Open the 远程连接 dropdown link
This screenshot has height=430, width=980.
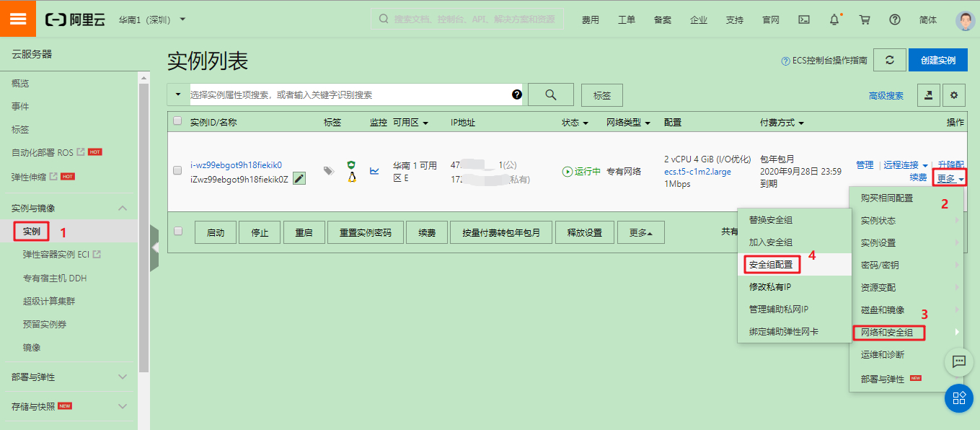[x=906, y=165]
